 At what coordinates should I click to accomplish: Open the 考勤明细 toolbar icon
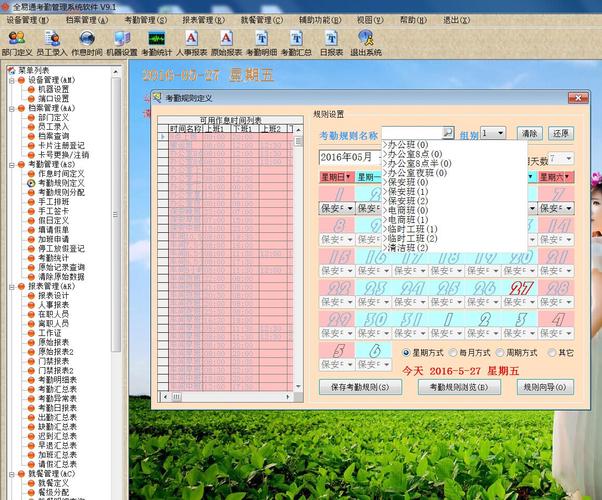(261, 43)
